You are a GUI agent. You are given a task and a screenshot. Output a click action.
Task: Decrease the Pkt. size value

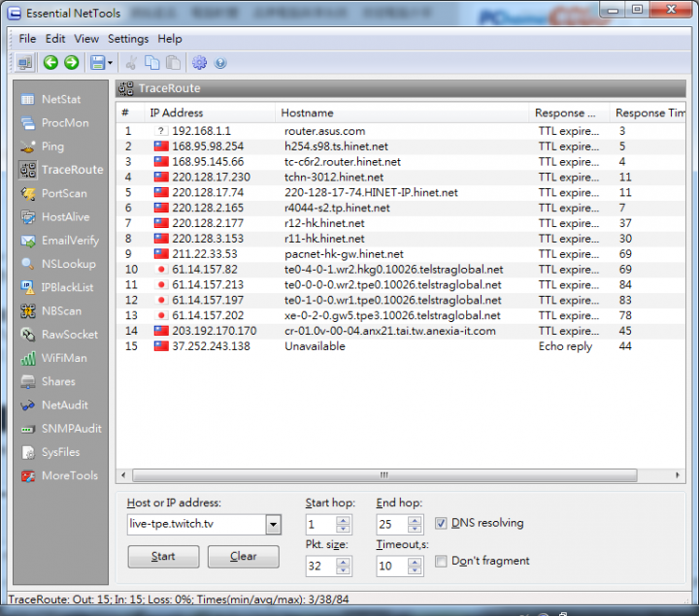(343, 570)
